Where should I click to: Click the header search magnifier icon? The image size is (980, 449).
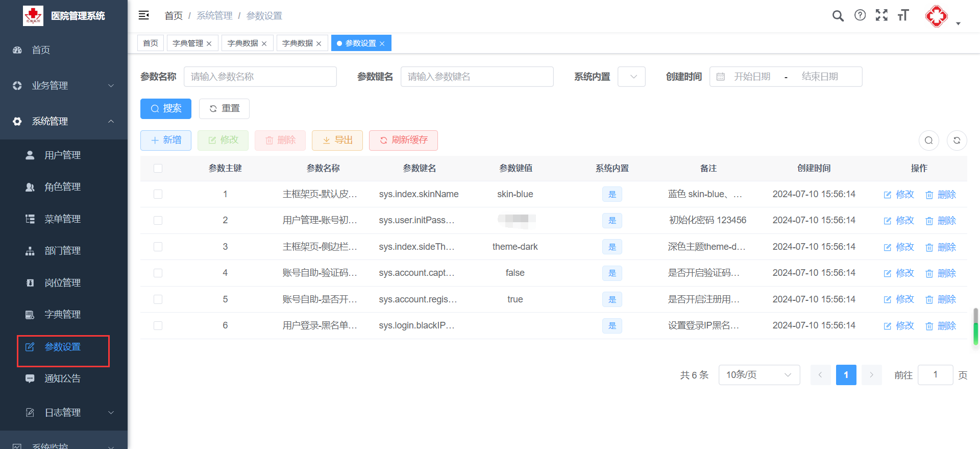(838, 16)
